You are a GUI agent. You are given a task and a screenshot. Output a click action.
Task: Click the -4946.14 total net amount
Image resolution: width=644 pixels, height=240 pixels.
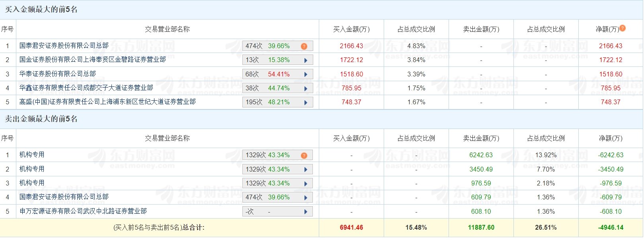pos(611,228)
